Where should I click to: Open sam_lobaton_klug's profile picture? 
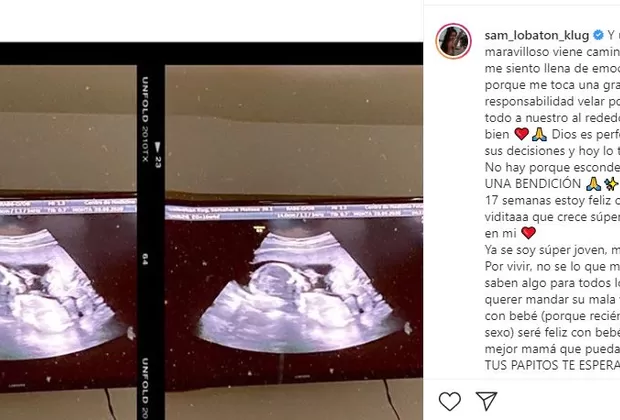pyautogui.click(x=453, y=41)
